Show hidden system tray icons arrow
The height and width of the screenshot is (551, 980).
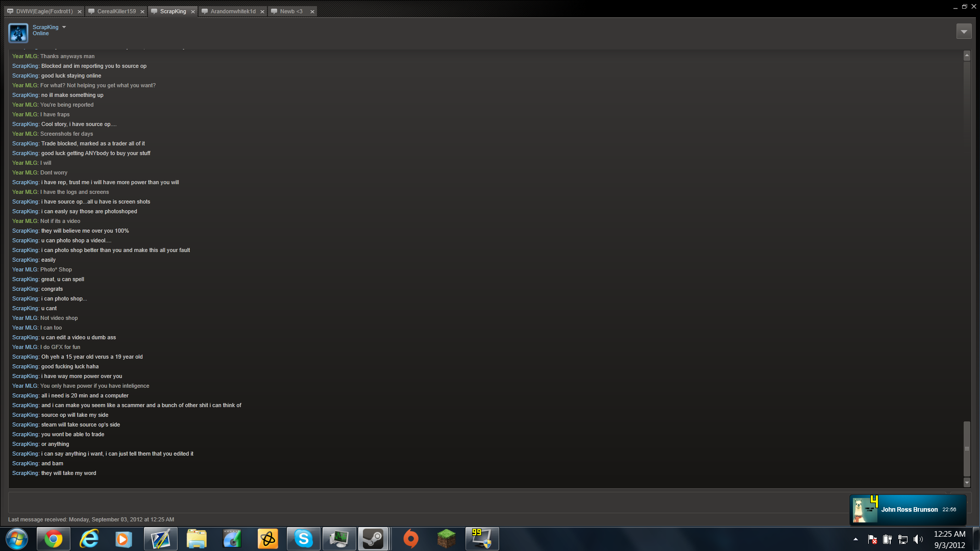point(855,539)
